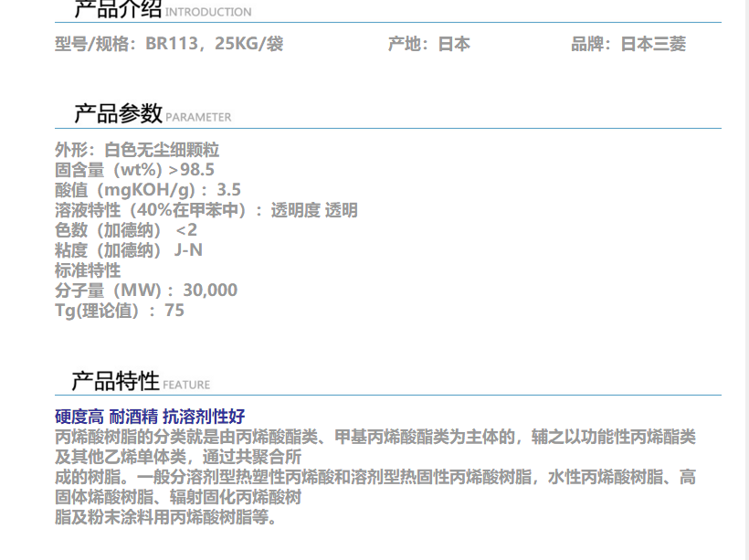749x560 pixels.
Task: Click the 产品特性 section heading
Action: (116, 381)
